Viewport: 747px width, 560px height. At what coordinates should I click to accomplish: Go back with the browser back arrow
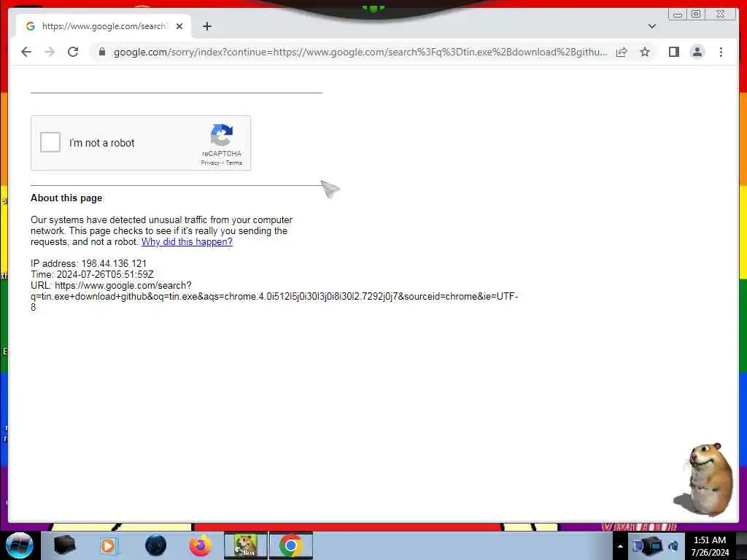coord(26,52)
